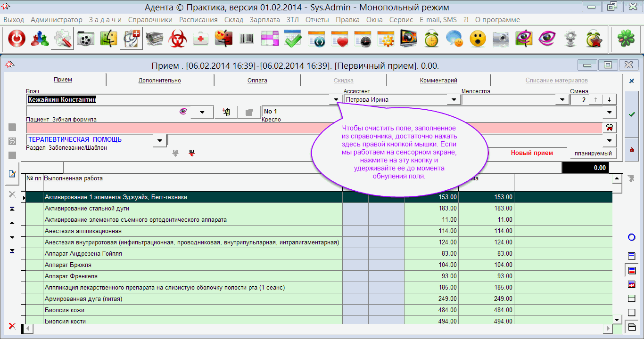Click the red power exit icon
Screen dimensions: 644x339
point(17,39)
